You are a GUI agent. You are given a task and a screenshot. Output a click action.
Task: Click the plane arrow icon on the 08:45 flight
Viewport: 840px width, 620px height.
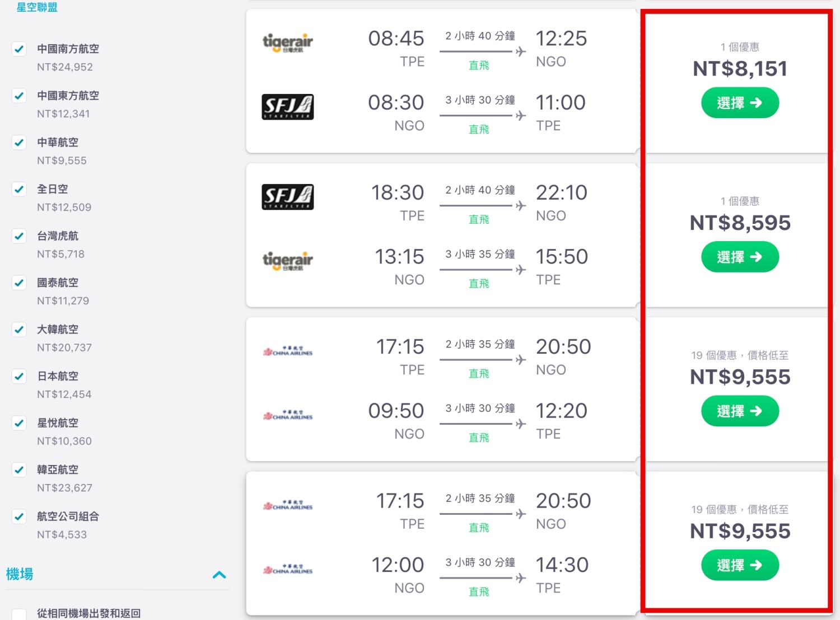(x=521, y=51)
